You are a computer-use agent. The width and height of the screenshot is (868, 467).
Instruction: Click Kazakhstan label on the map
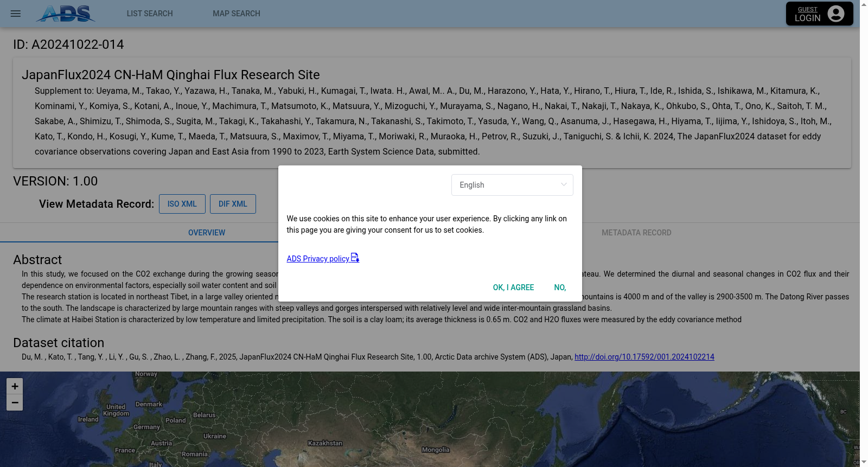coord(325,443)
